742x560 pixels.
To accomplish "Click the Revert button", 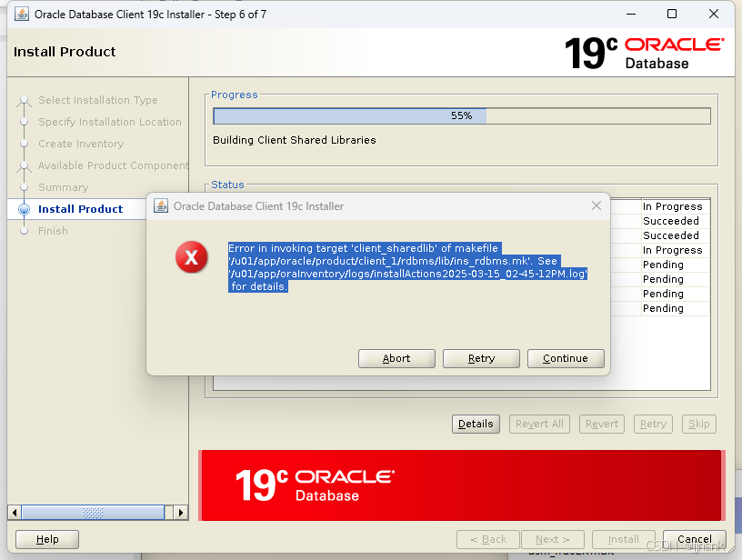I will 602,424.
